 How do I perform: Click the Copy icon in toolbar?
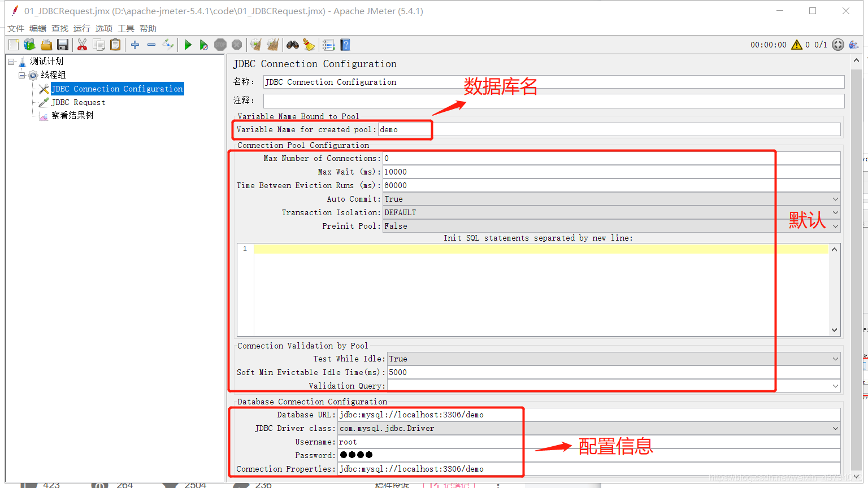[99, 45]
